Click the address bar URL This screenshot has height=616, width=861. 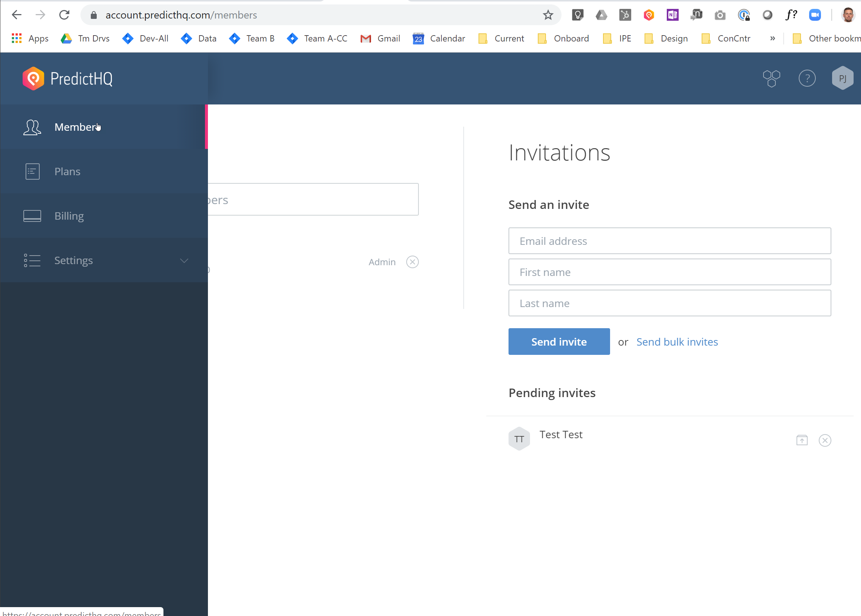[181, 15]
